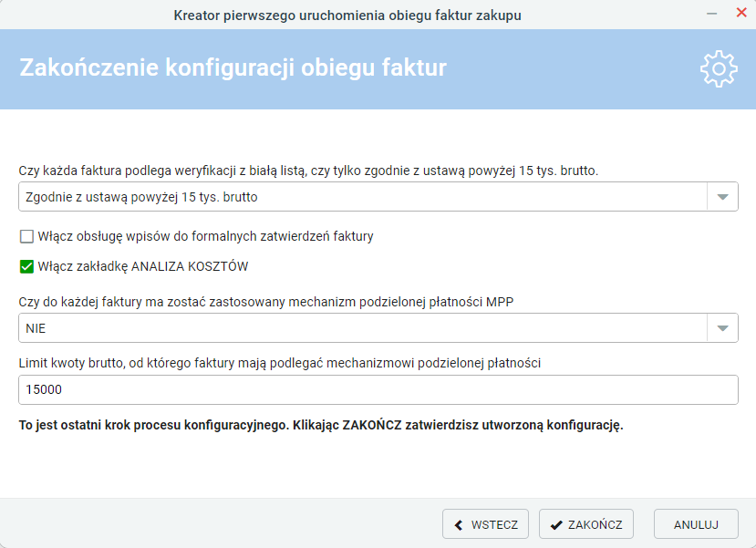756x548 pixels.
Task: Click the window title 'Kreator pierwszego uruchomienia'
Action: point(347,16)
